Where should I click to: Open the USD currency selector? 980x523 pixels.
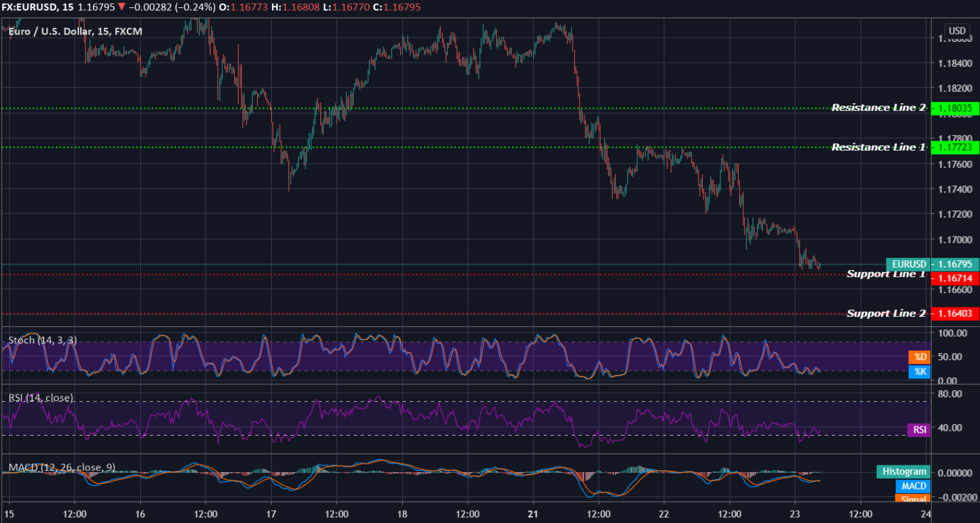click(x=957, y=30)
